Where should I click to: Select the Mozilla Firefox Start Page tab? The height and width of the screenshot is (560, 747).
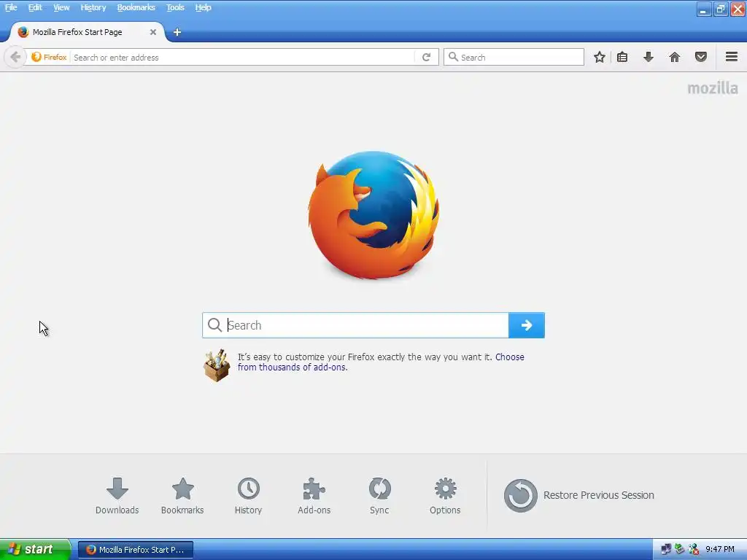tap(86, 32)
